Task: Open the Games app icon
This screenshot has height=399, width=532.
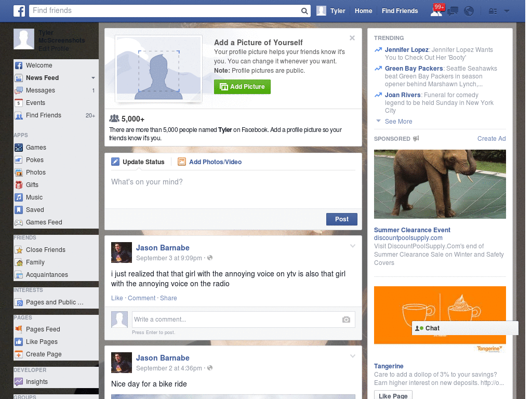Action: pos(19,148)
